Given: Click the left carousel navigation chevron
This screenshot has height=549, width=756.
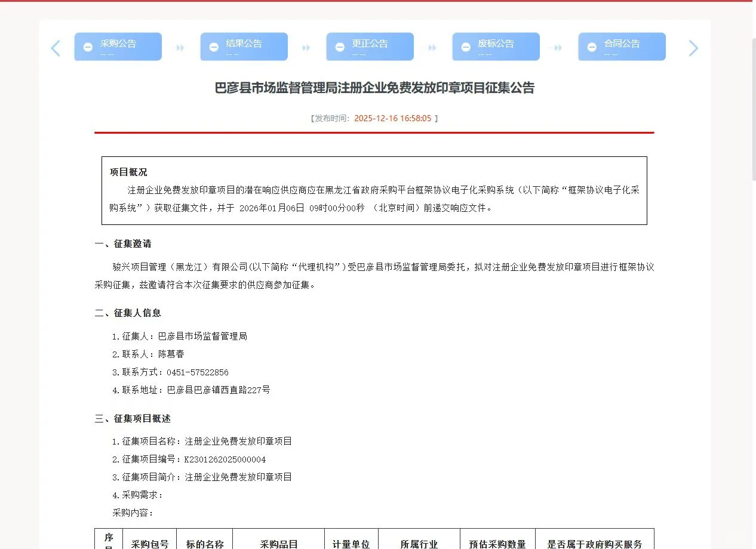Looking at the screenshot, I should tap(56, 48).
